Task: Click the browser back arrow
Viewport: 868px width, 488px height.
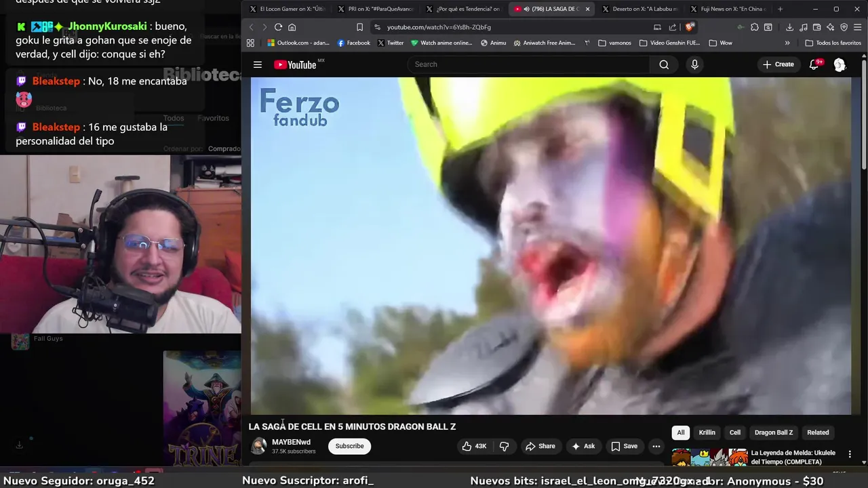Action: tap(251, 27)
